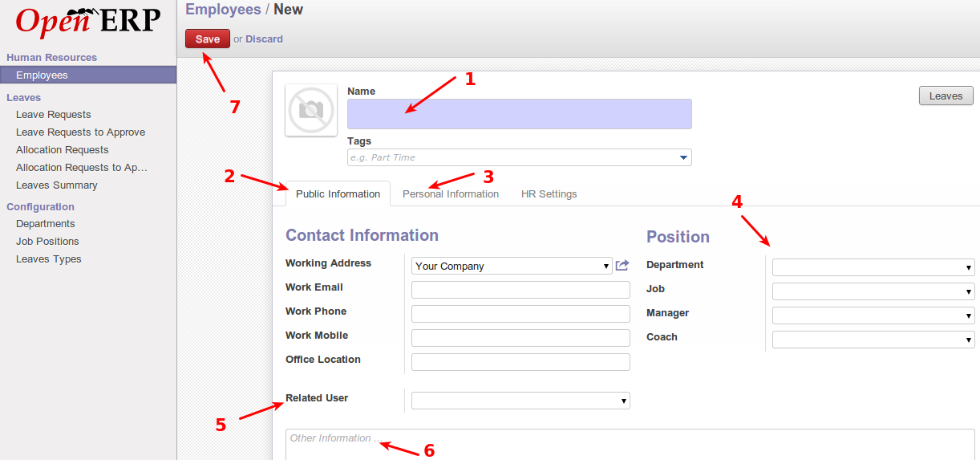Click the employee photo placeholder

(311, 110)
